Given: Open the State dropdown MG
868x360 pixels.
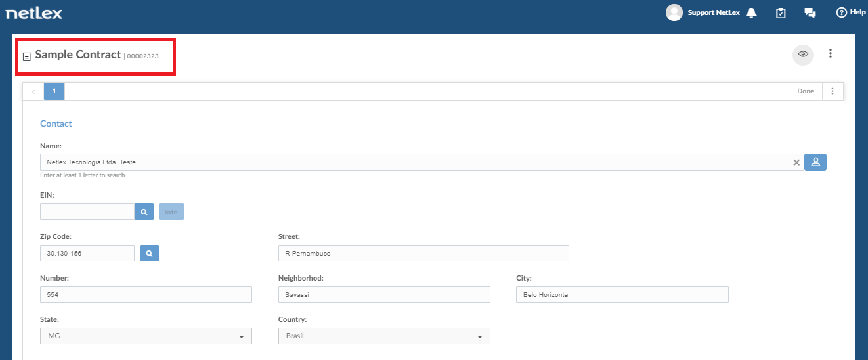Looking at the screenshot, I should click(146, 336).
